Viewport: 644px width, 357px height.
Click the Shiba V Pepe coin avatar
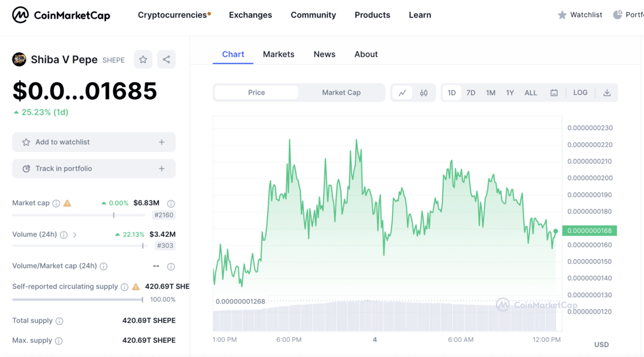(x=19, y=60)
